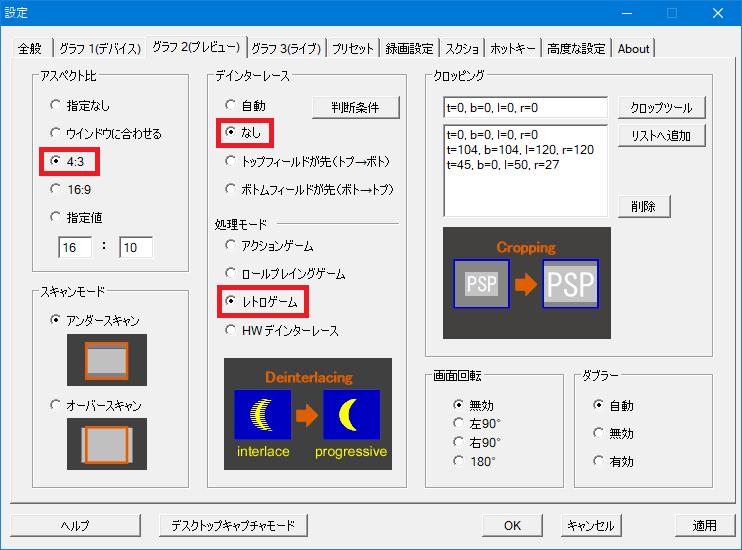The image size is (742, 550).
Task: Set ダブラー to 自動
Action: point(613,405)
